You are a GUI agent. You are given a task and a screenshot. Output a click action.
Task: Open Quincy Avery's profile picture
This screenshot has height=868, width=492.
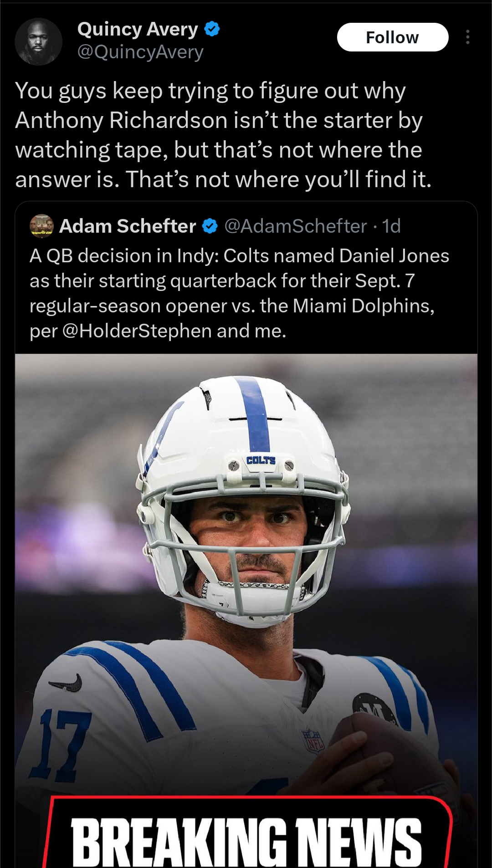[x=39, y=41]
